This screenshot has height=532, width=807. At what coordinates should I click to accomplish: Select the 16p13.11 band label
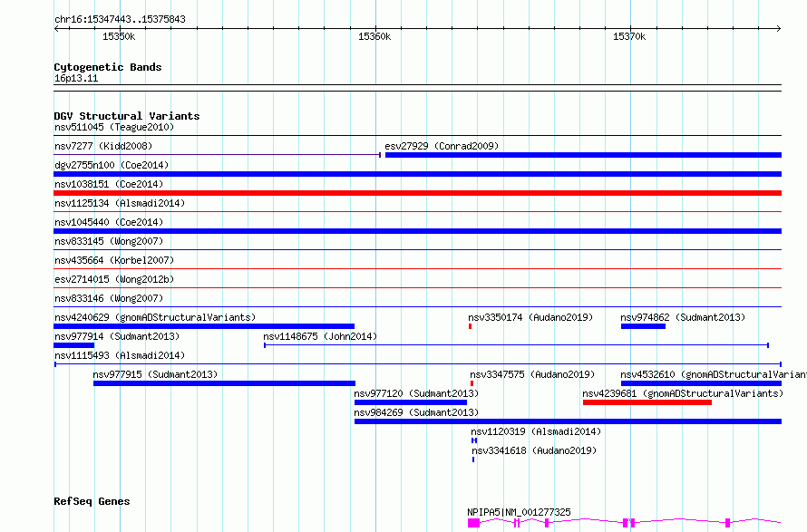[76, 78]
